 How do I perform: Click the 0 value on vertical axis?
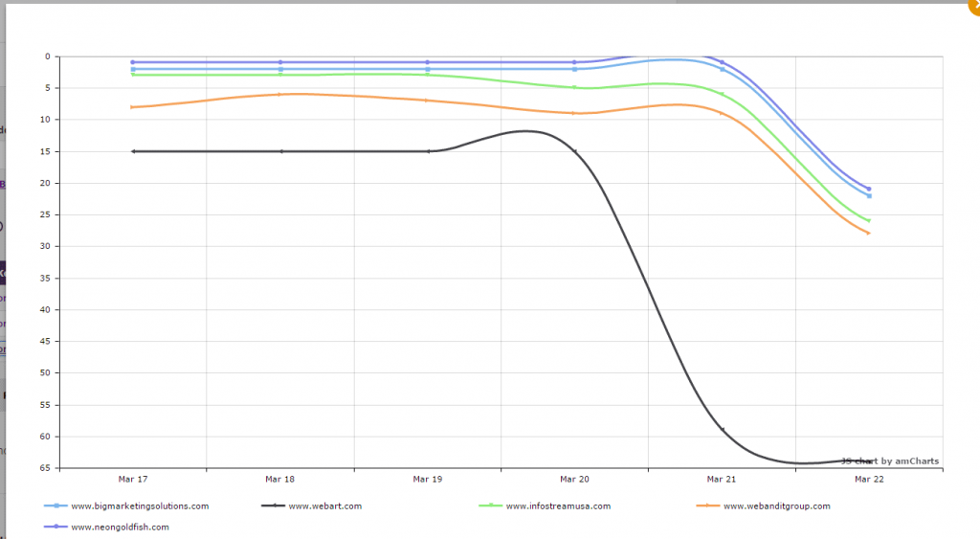click(48, 56)
